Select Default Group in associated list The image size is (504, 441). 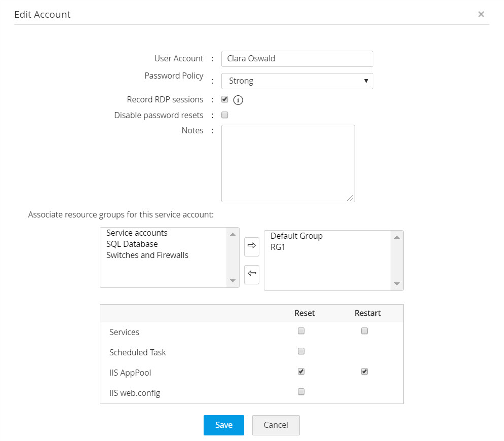click(296, 236)
